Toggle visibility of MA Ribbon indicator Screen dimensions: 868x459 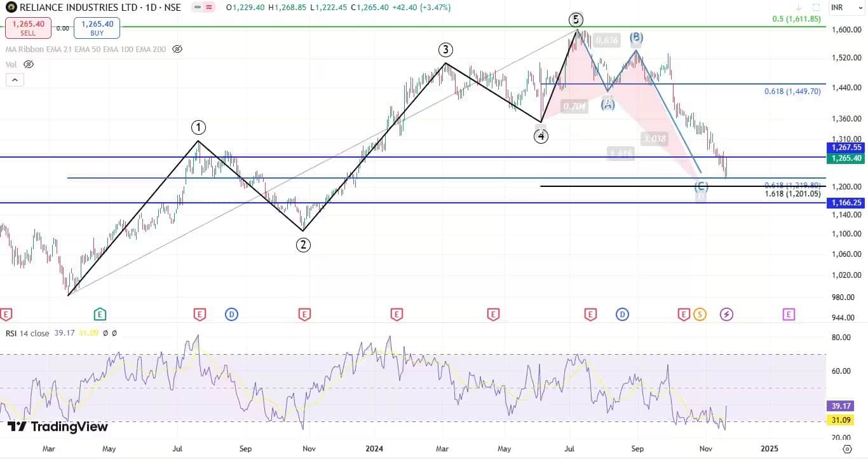[x=177, y=49]
